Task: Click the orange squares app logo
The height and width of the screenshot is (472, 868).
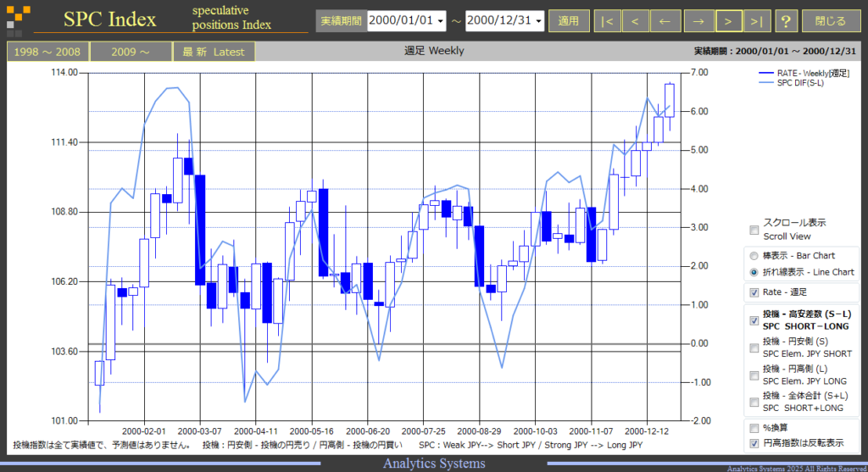Action: 19,19
